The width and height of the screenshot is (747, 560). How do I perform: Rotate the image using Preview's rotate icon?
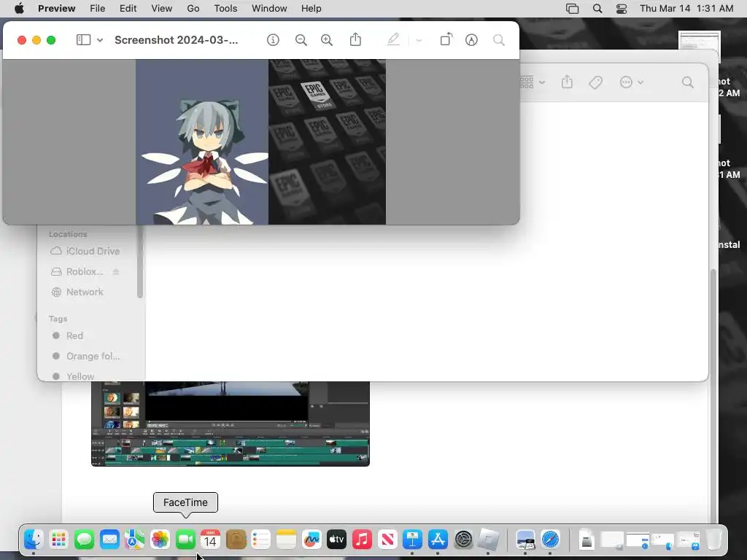coord(446,39)
